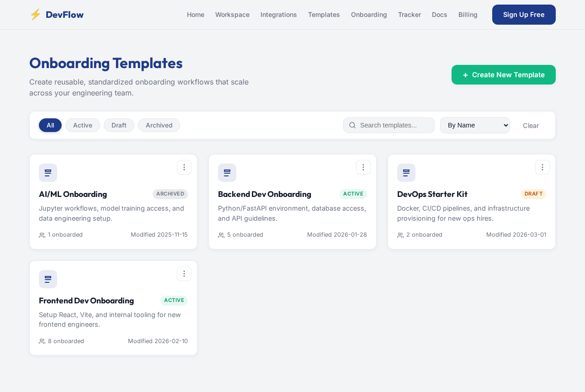The height and width of the screenshot is (392, 585).
Task: Open the Frontend Dev Onboarding template title
Action: coord(86,301)
